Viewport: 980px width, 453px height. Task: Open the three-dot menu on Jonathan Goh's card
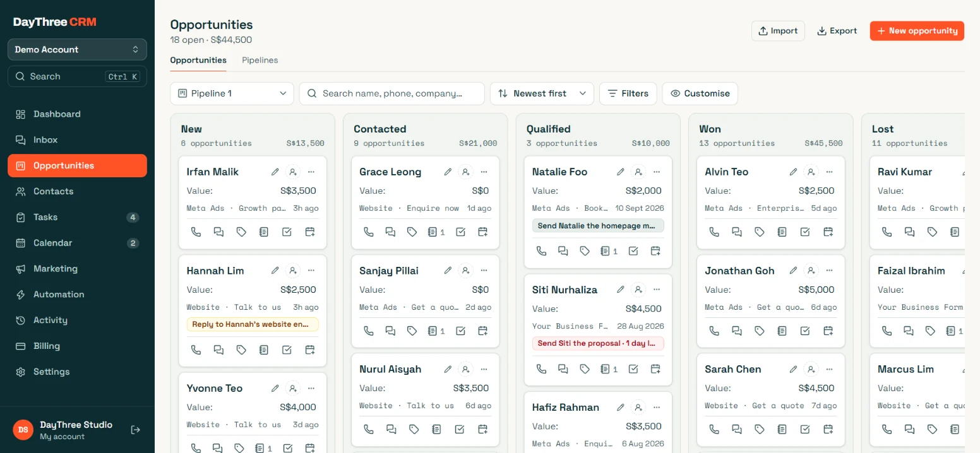point(830,271)
